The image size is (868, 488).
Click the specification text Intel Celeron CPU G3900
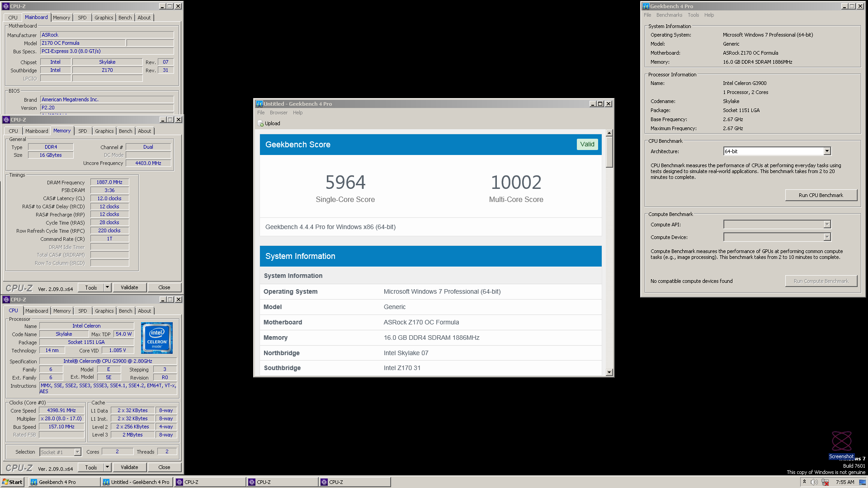[x=108, y=361]
